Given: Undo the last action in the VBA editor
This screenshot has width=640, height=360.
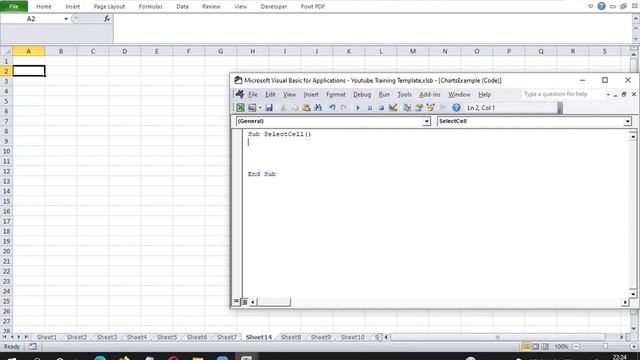Looking at the screenshot, I should coord(332,108).
